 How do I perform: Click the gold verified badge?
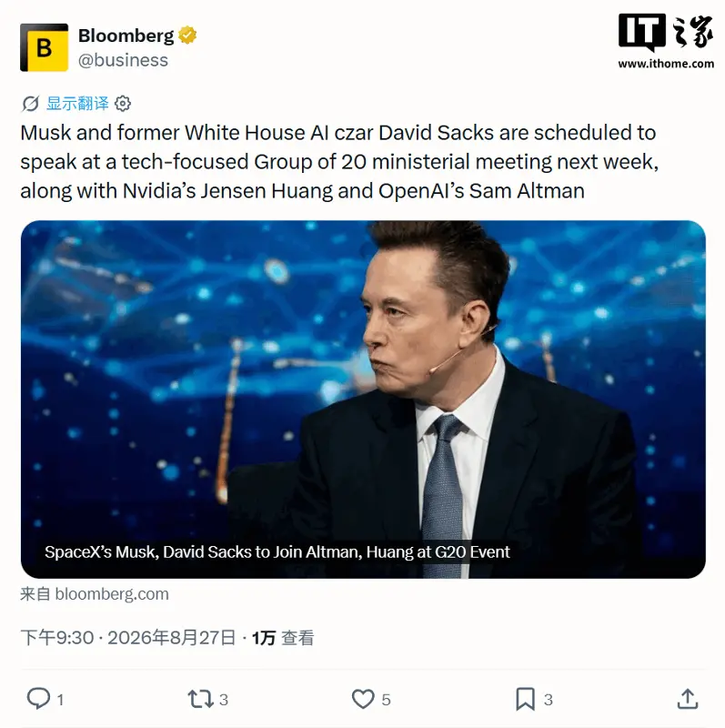[187, 35]
